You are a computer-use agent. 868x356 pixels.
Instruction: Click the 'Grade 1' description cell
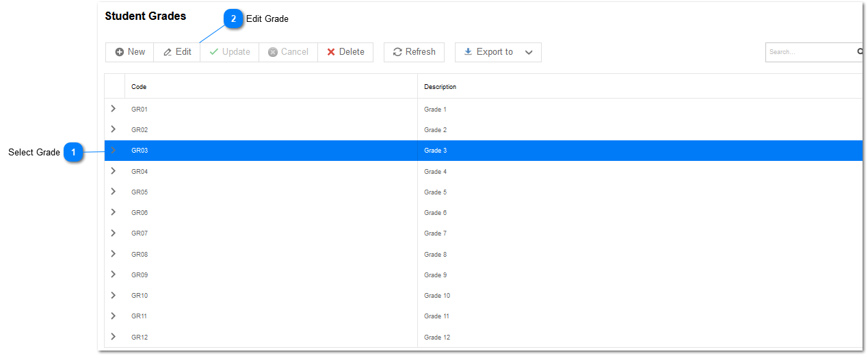coord(640,110)
